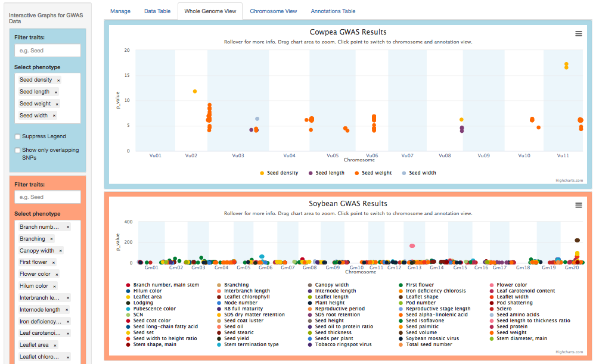Toggle the Seed length legend entry
596x364 pixels.
point(327,173)
